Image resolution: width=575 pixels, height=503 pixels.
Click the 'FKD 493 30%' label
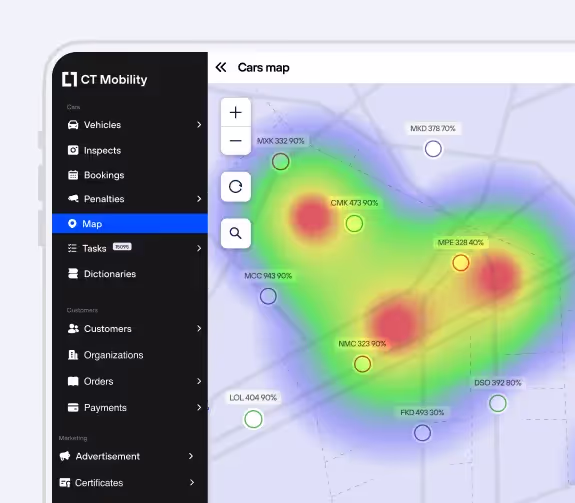pos(422,412)
